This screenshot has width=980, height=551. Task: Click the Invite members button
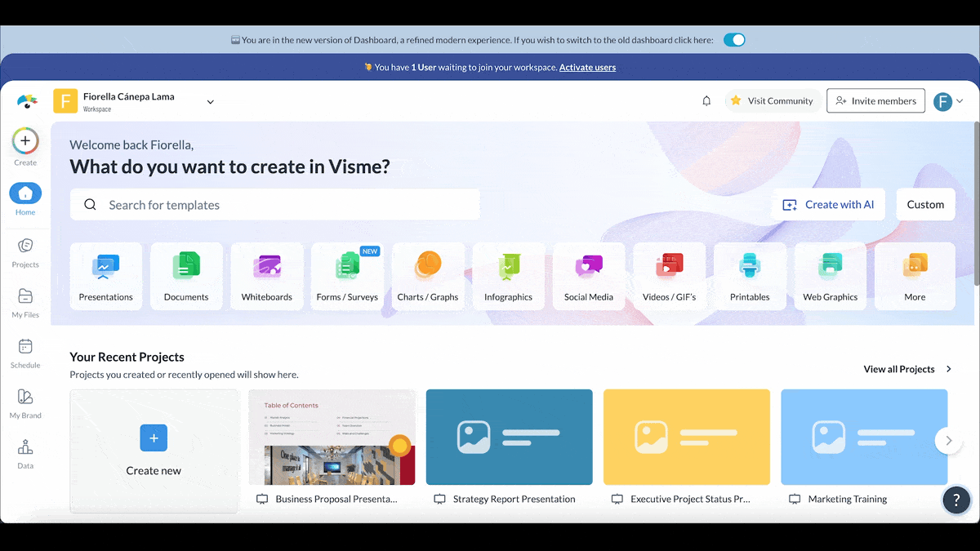click(875, 101)
